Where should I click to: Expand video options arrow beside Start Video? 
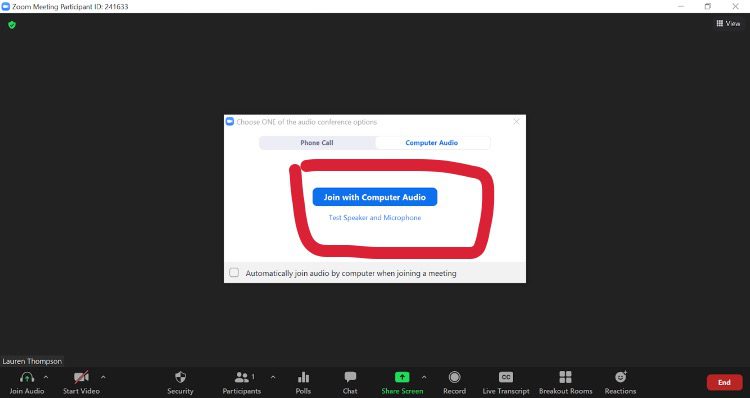tap(103, 377)
